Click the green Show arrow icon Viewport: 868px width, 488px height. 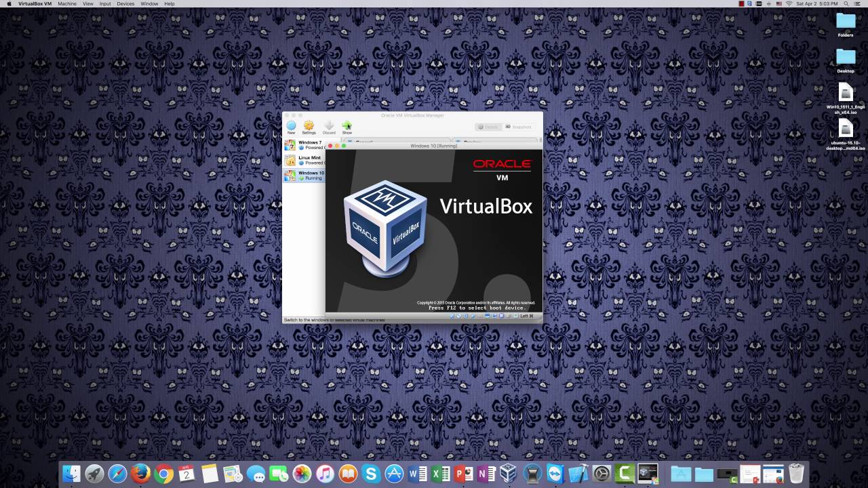pos(347,125)
